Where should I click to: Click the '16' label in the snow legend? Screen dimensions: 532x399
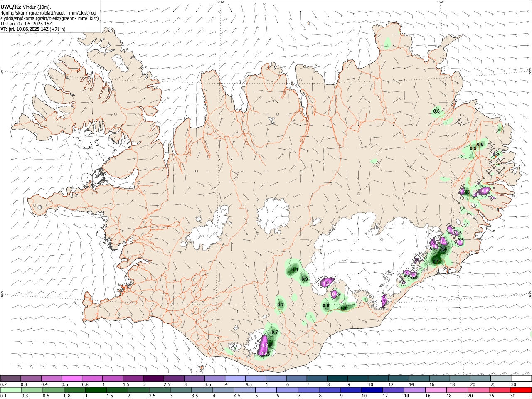[432, 384]
